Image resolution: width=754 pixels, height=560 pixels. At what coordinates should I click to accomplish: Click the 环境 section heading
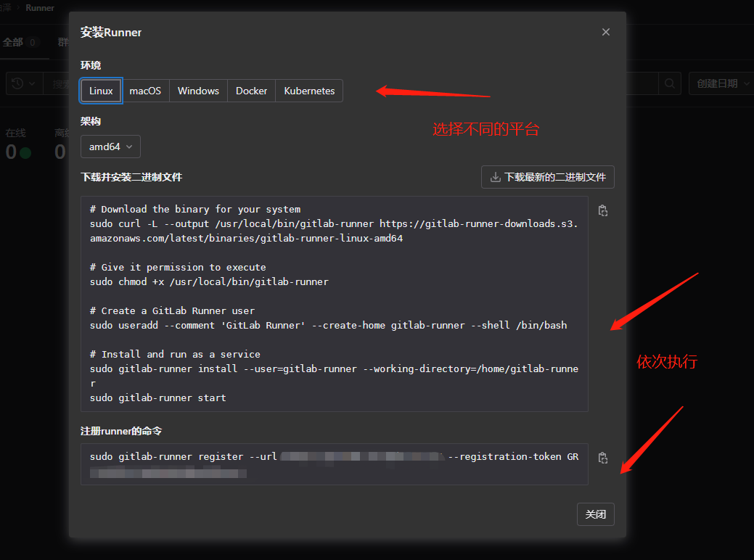[91, 65]
